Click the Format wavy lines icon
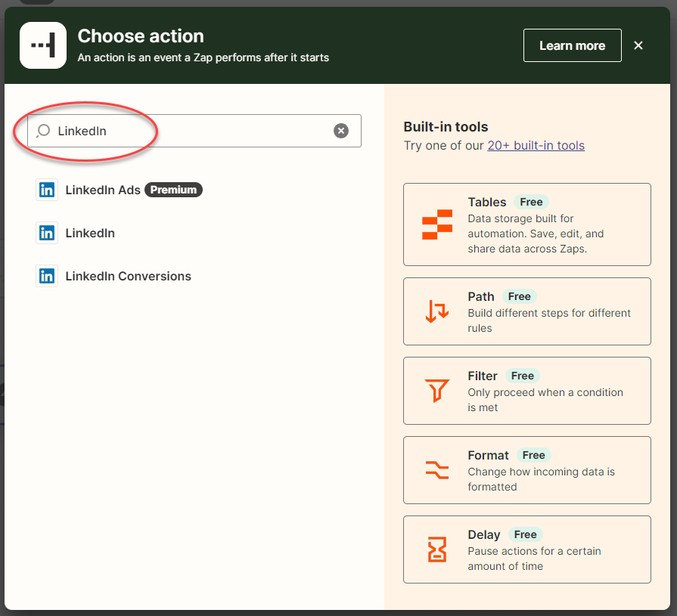The image size is (677, 616). pos(437,470)
